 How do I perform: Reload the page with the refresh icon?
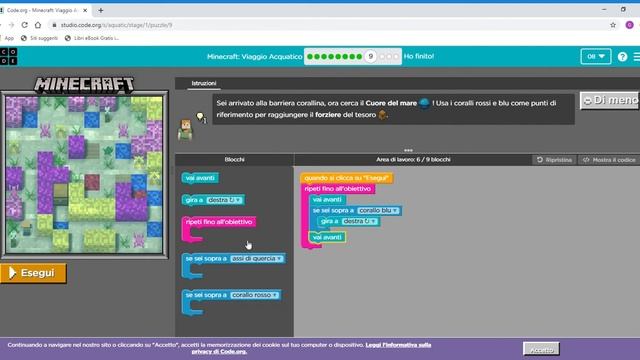[24, 25]
